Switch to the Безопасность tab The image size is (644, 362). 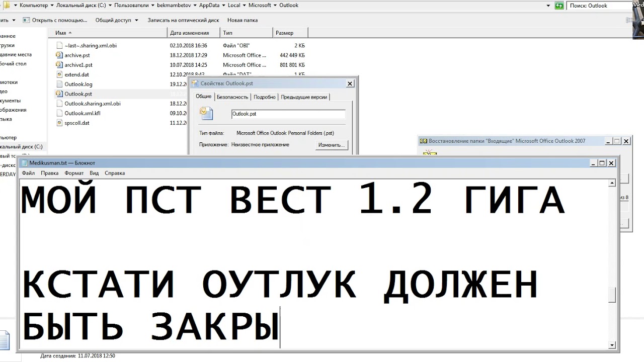tap(232, 97)
